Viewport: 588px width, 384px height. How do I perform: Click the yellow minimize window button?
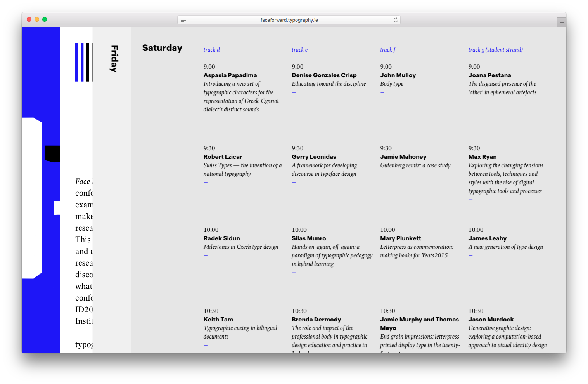tap(37, 19)
